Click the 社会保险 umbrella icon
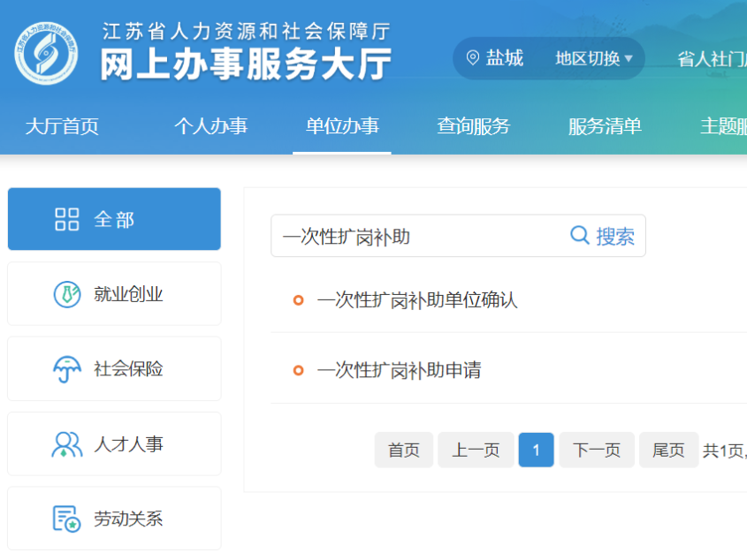This screenshot has height=560, width=747. (66, 367)
